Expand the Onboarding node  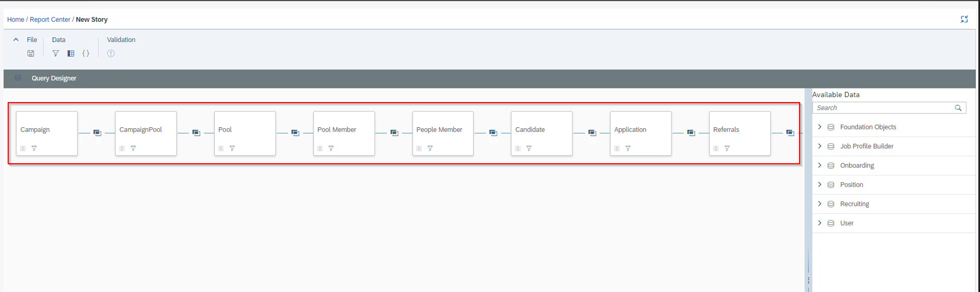(x=820, y=165)
